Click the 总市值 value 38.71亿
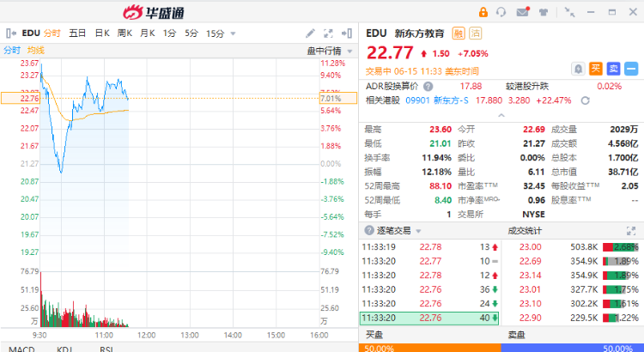The width and height of the screenshot is (644, 352). click(x=623, y=172)
